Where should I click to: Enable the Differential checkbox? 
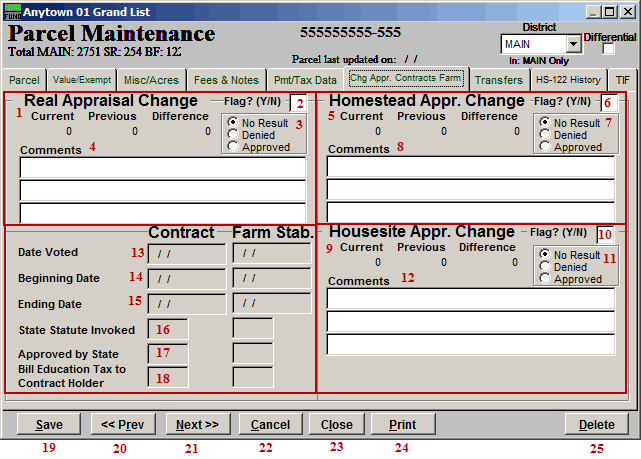[x=609, y=49]
